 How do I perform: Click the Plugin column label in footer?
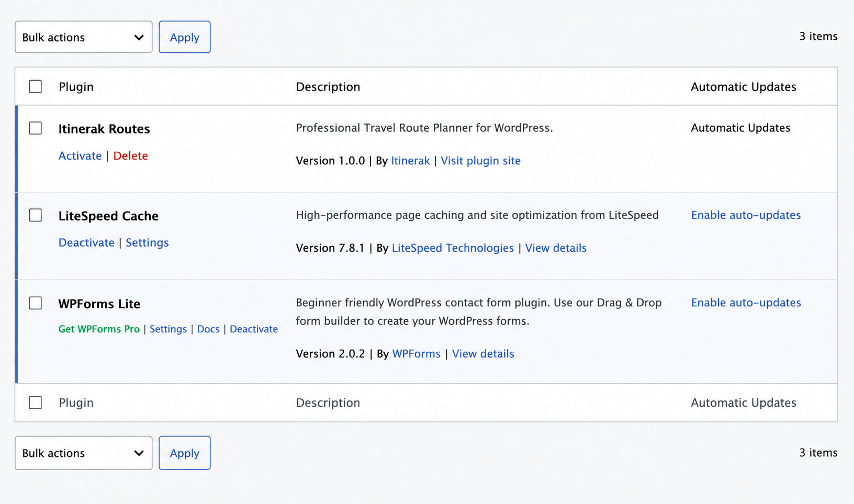(x=76, y=403)
